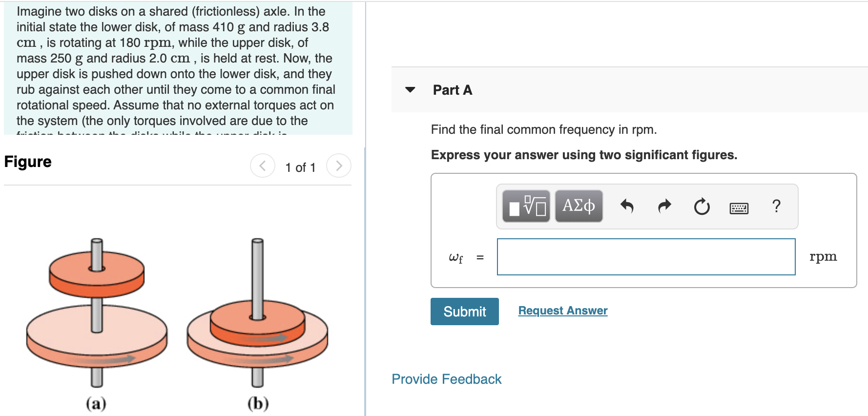Go to the previous figure with the left chevron
Screen dimensions: 868x416
point(262,166)
